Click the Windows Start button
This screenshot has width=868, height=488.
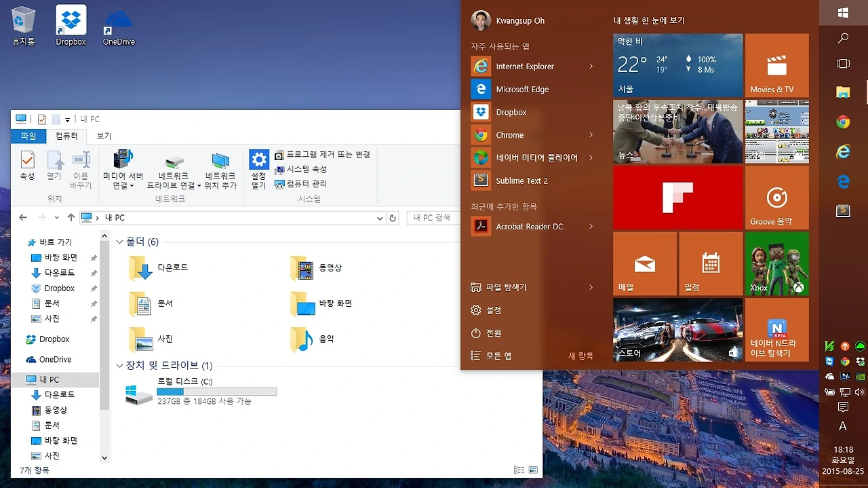click(x=843, y=13)
